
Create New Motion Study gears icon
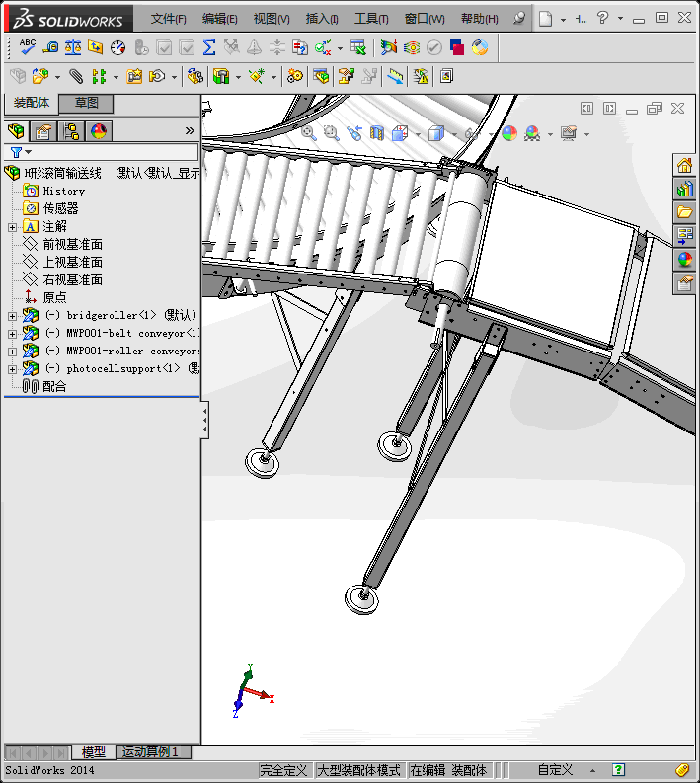click(x=294, y=76)
